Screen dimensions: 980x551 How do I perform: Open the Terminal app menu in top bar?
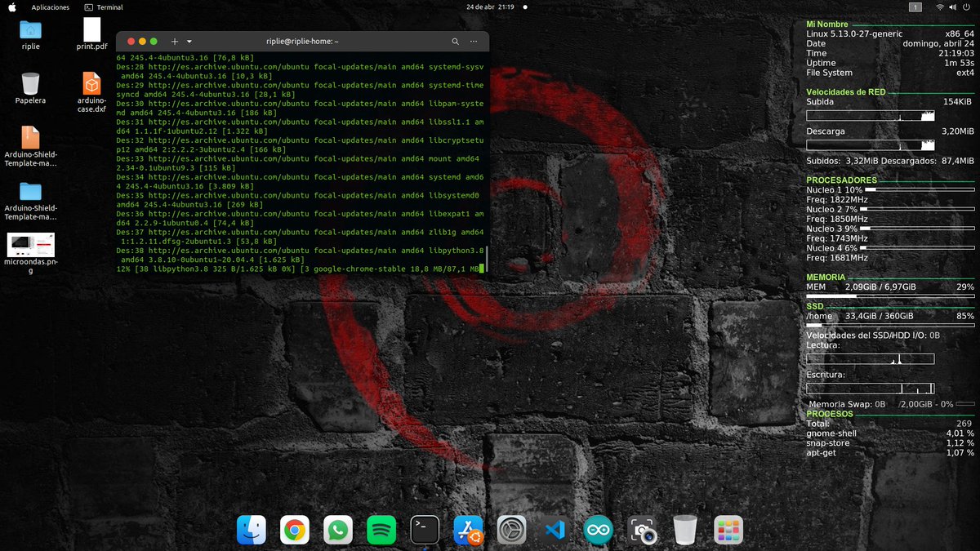tap(104, 7)
